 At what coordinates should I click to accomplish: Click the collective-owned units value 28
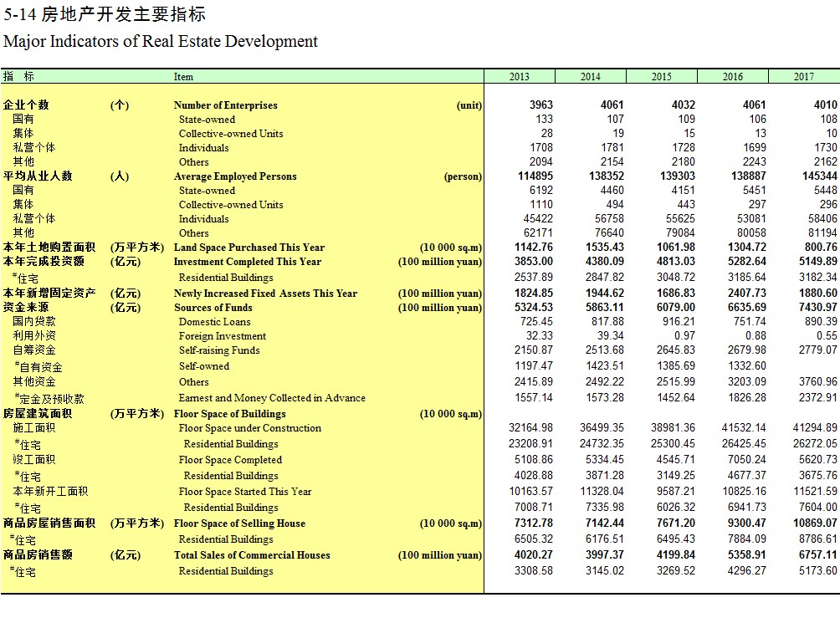click(x=546, y=133)
